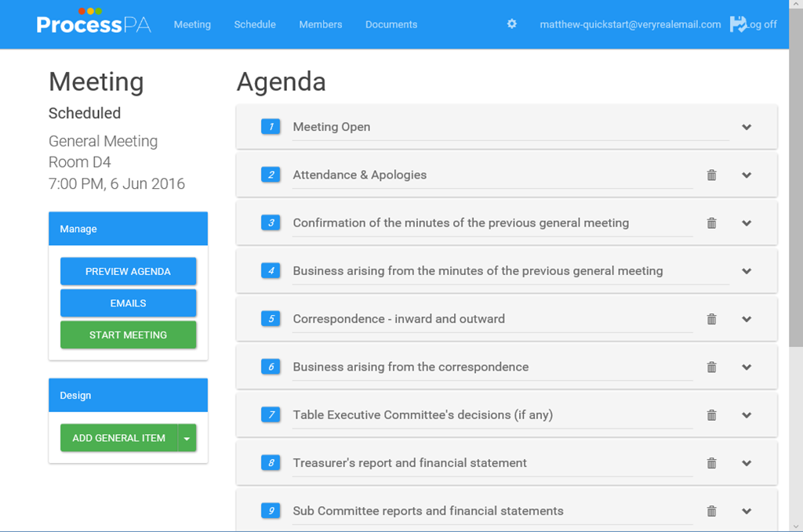This screenshot has width=803, height=532.
Task: Open settings via the gear icon
Action: click(x=511, y=24)
